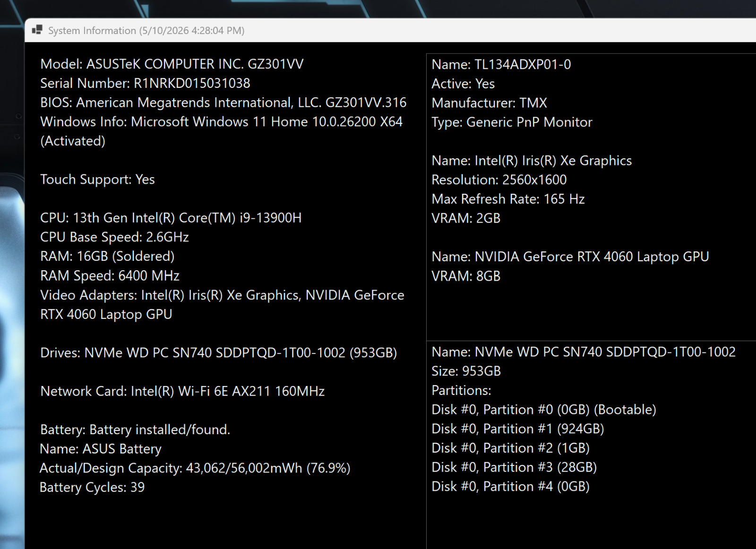Viewport: 756px width, 549px height.
Task: Select the Model: ASUSTeK COMPUTER INC. GZ301VV line
Action: 172,64
